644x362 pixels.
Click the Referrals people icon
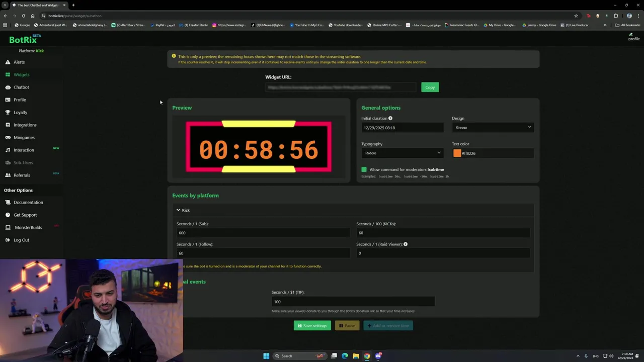tap(8, 175)
